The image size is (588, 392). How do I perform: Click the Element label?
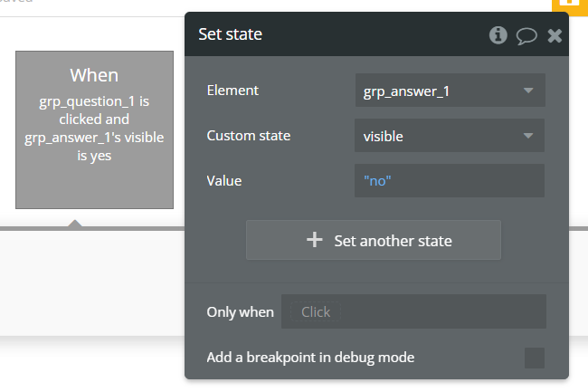[232, 91]
